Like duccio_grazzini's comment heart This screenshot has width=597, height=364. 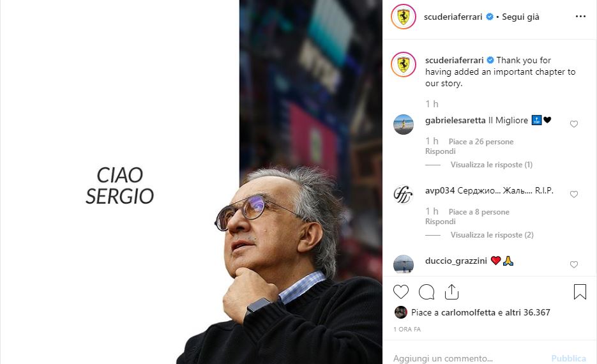pyautogui.click(x=574, y=264)
